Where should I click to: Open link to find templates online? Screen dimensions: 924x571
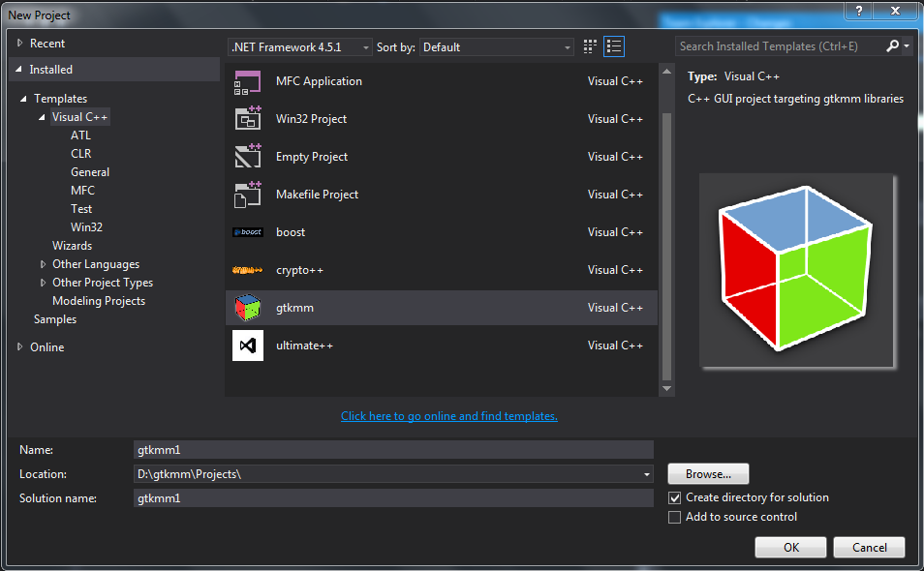[x=449, y=416]
